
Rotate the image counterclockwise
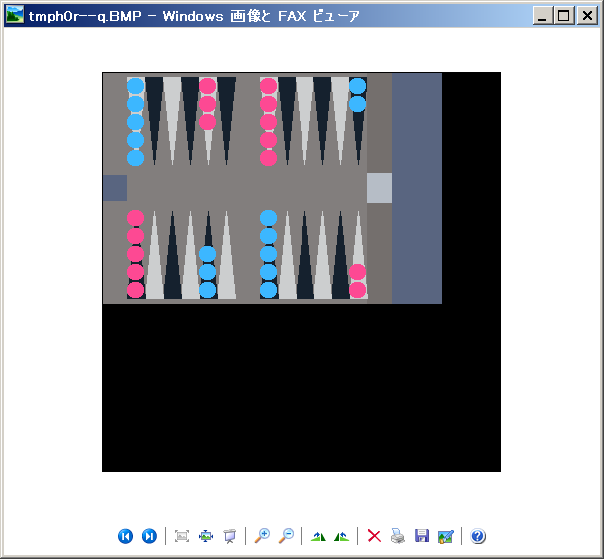point(342,536)
